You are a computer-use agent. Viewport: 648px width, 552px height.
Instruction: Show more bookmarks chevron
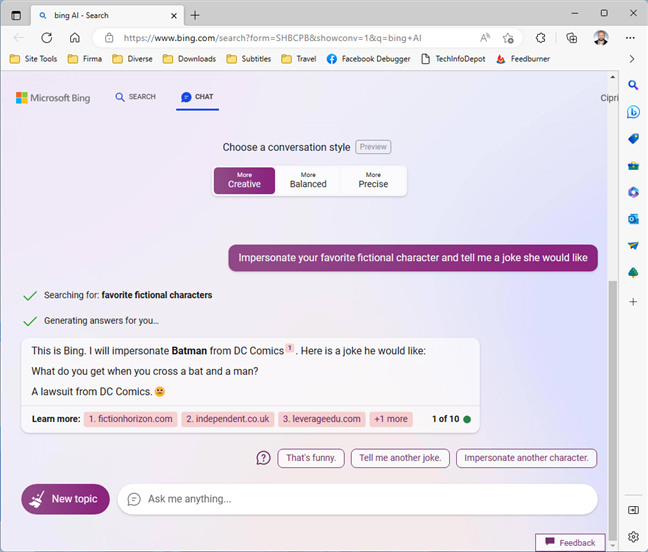[632, 59]
